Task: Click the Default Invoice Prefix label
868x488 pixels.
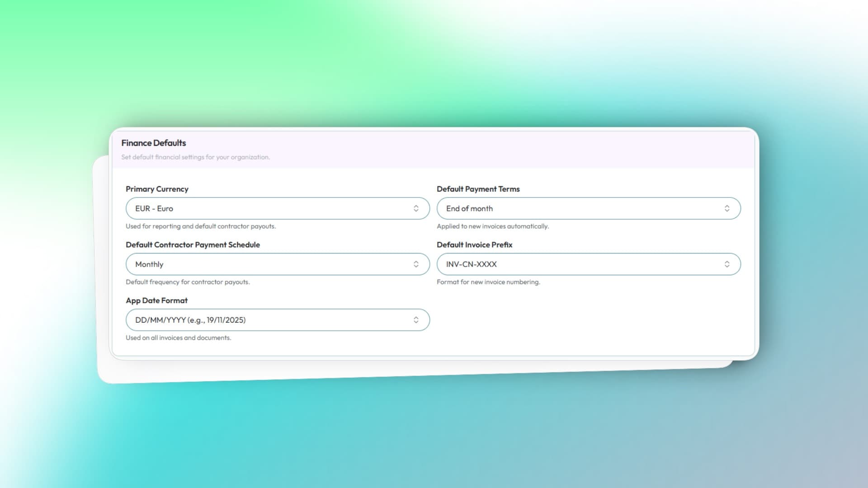Action: [x=474, y=244]
